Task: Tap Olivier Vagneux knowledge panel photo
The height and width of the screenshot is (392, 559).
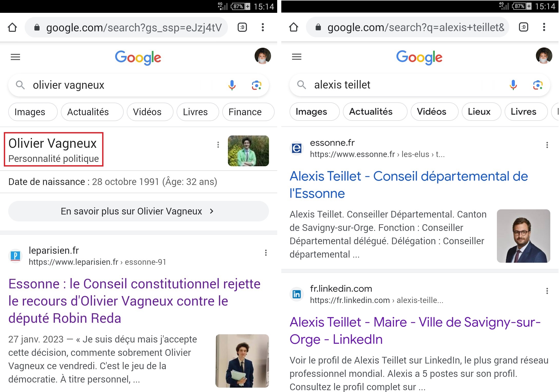Action: [248, 151]
